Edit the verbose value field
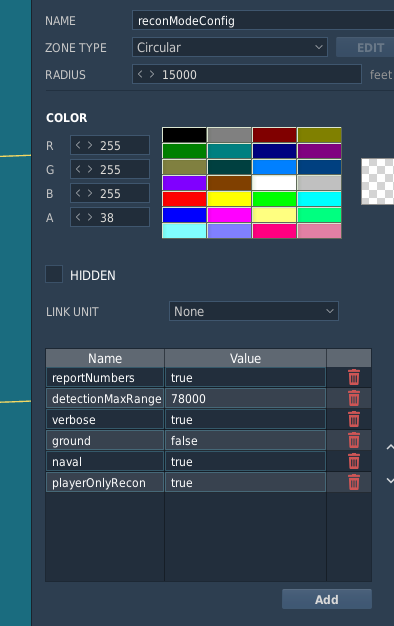The image size is (394, 626). [246, 419]
